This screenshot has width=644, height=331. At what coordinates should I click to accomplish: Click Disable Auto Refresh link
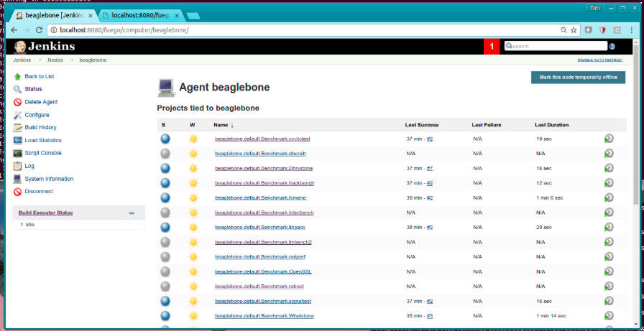[600, 60]
